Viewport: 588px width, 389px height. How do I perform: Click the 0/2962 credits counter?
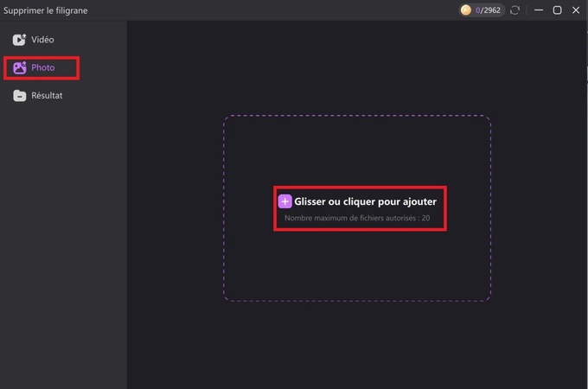[488, 10]
